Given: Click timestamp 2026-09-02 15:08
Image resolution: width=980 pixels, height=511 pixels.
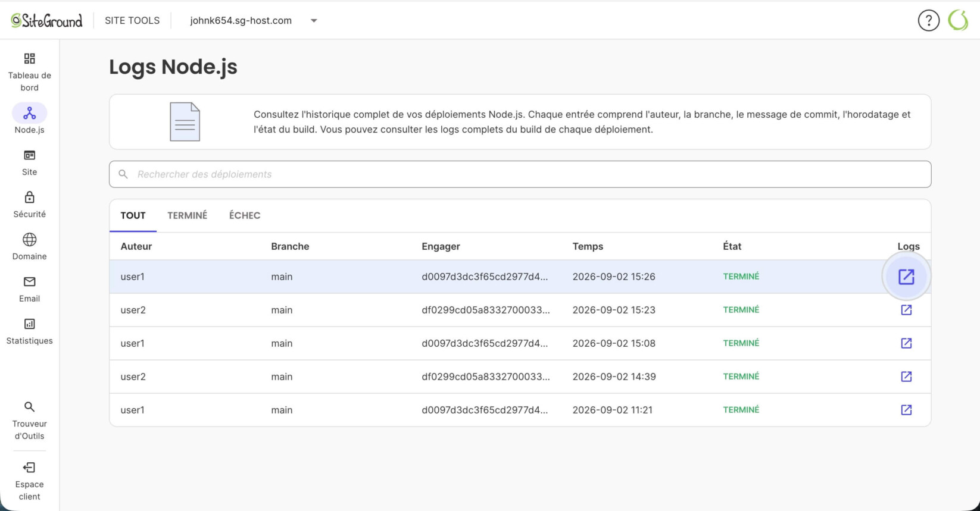Looking at the screenshot, I should [x=614, y=343].
